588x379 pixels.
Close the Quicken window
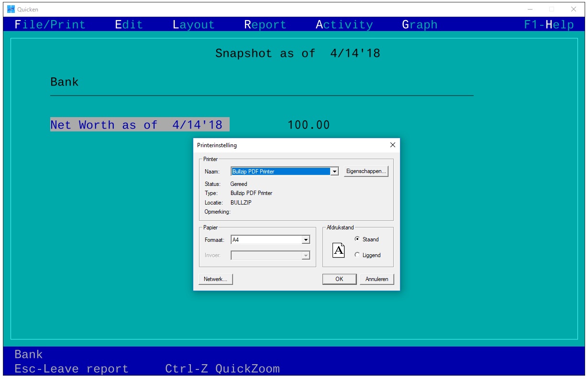point(573,9)
